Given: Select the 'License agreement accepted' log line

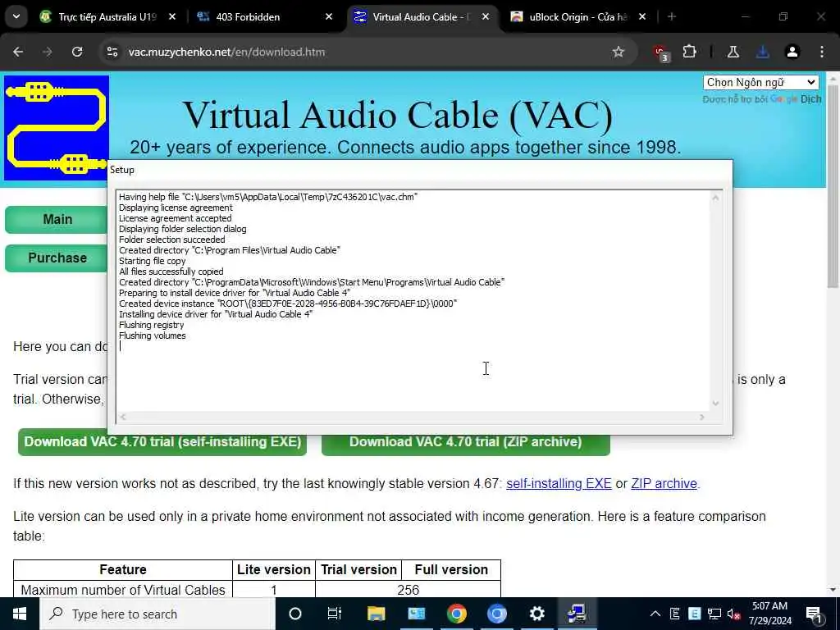Looking at the screenshot, I should (176, 218).
